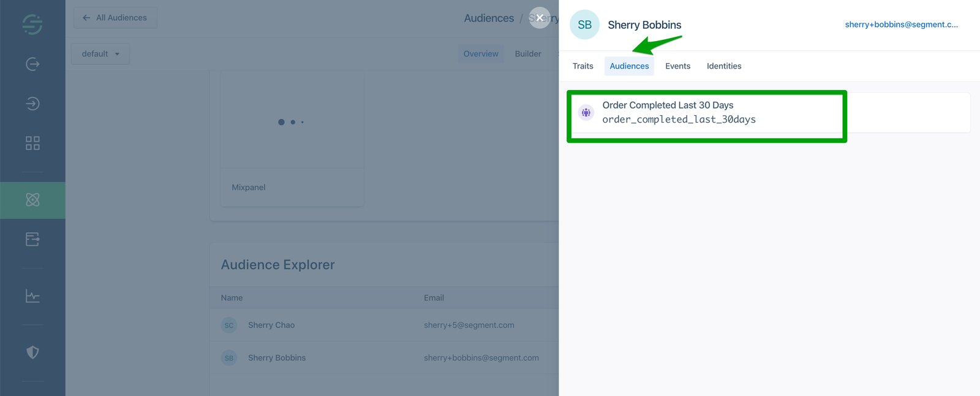The height and width of the screenshot is (396, 980).
Task: Open the Catalog grid icon
Action: click(32, 143)
